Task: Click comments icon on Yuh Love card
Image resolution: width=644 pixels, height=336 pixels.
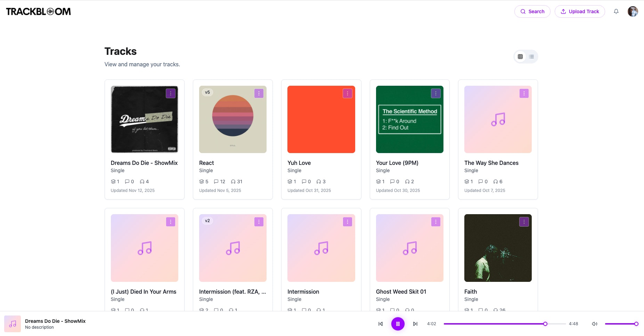Action: click(304, 182)
